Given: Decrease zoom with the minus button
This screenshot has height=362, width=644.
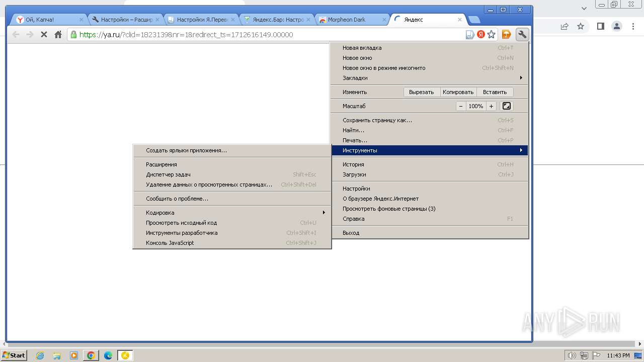Looking at the screenshot, I should pyautogui.click(x=461, y=106).
